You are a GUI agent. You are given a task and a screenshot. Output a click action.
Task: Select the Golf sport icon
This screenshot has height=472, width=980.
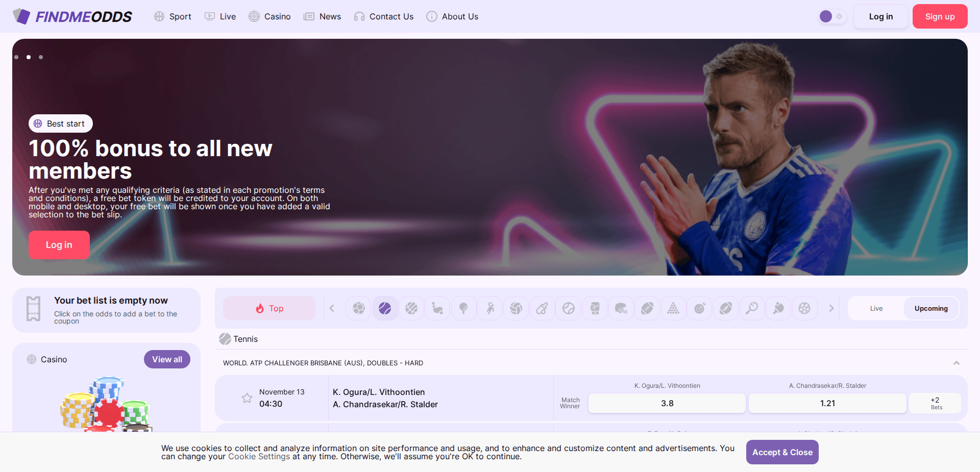click(x=464, y=308)
